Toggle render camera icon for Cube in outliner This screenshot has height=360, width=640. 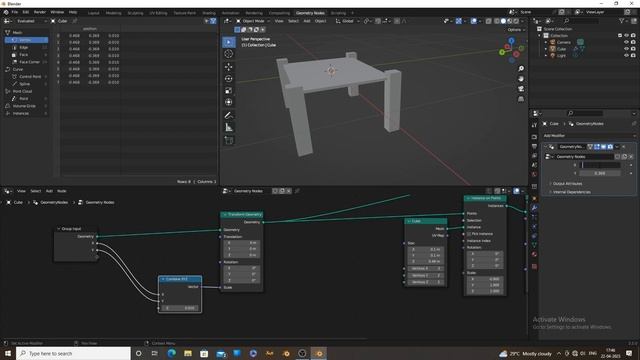click(x=633, y=49)
